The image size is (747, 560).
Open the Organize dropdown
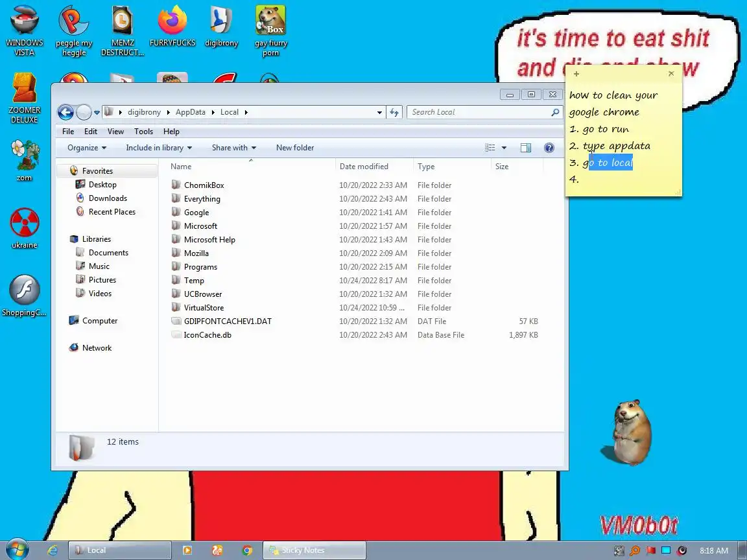coord(87,148)
